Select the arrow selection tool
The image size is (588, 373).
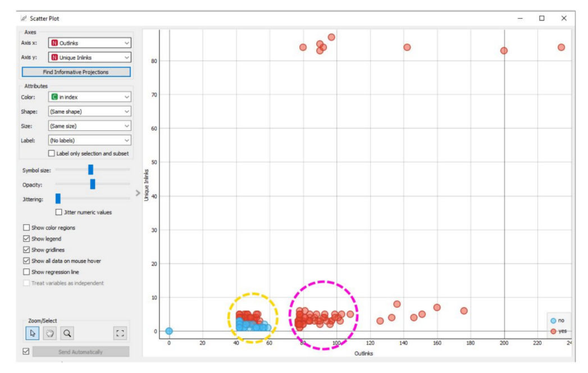pos(32,333)
